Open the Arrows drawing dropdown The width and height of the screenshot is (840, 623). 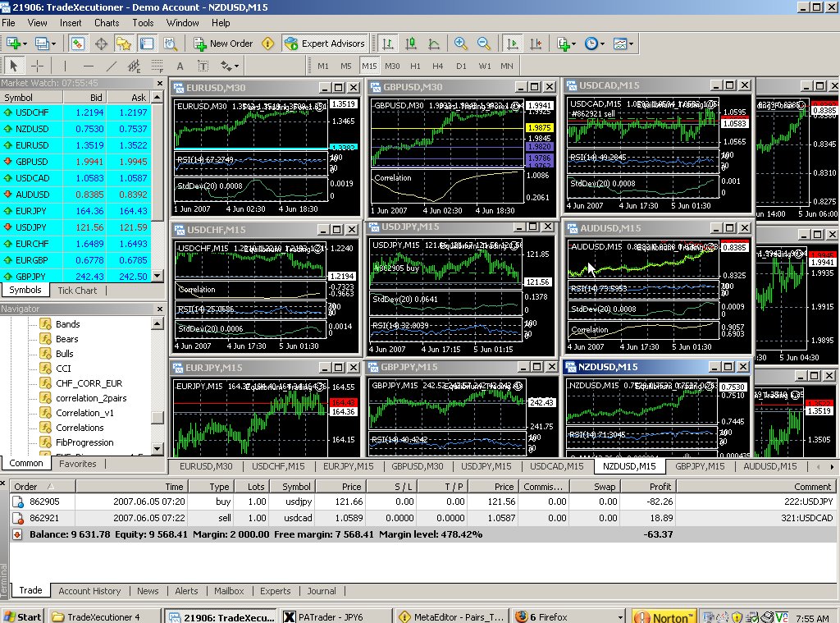[x=230, y=66]
